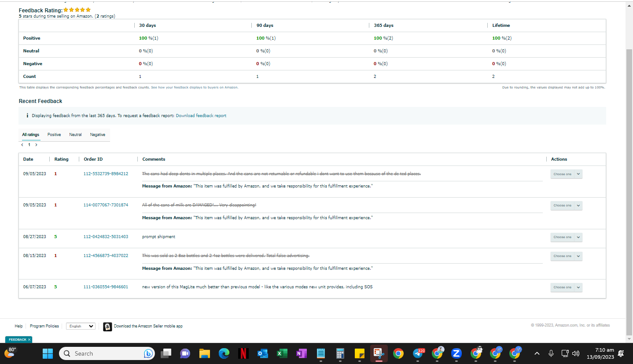Image resolution: width=633 pixels, height=364 pixels.
Task: Show hidden system tray icons
Action: tap(537, 353)
